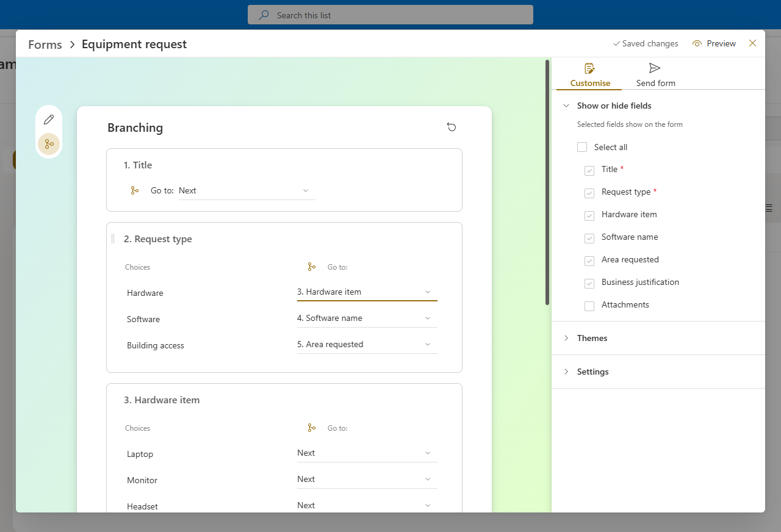Click the Building access choice label
Screen dimensions: 781x532
[x=156, y=345]
